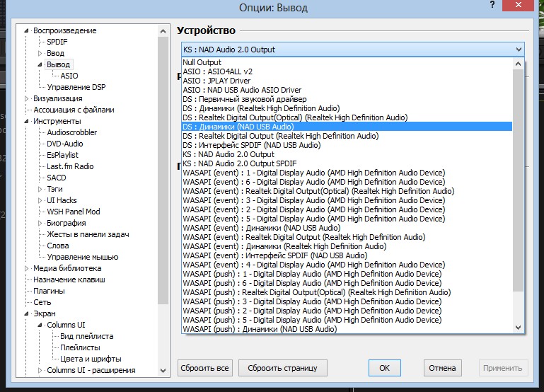Image resolution: width=544 pixels, height=392 pixels.
Task: Select WASAPI (event) : 1 - Digital Display Audio
Action: (347, 173)
